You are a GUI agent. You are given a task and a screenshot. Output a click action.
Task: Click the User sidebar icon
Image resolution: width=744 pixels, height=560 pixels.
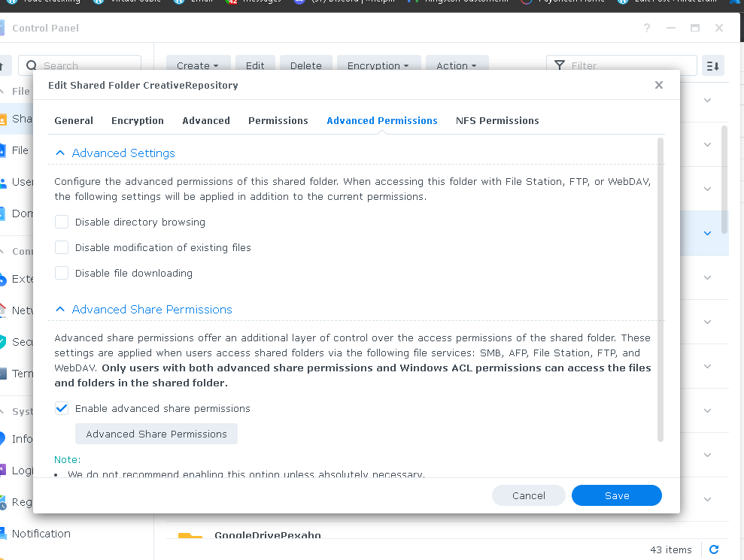pyautogui.click(x=2, y=182)
